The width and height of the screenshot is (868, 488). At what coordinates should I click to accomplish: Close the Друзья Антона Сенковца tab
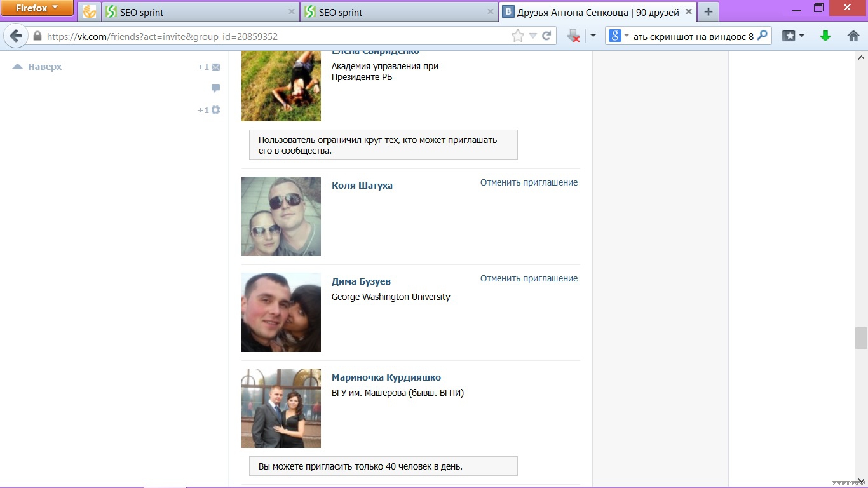click(688, 12)
